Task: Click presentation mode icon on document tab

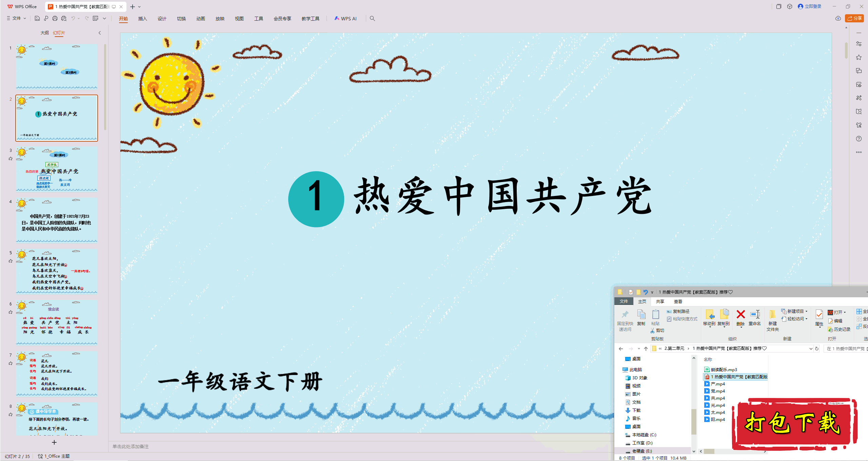Action: coord(114,6)
